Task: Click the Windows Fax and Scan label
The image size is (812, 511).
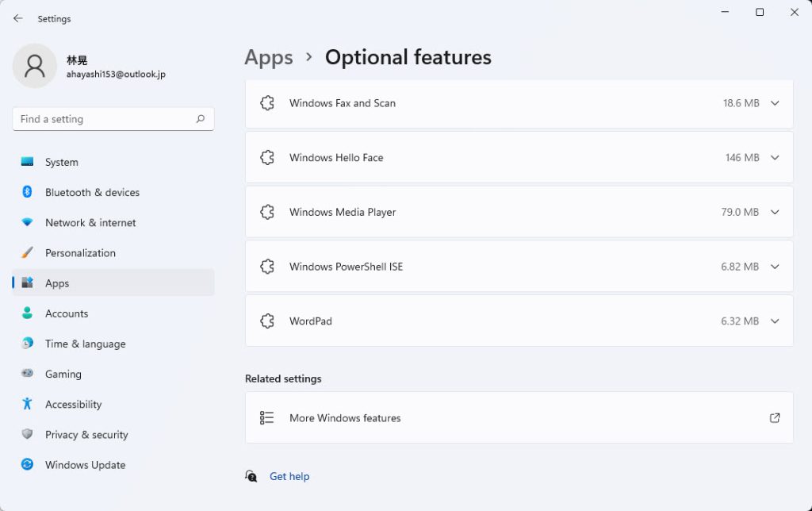Action: [343, 103]
